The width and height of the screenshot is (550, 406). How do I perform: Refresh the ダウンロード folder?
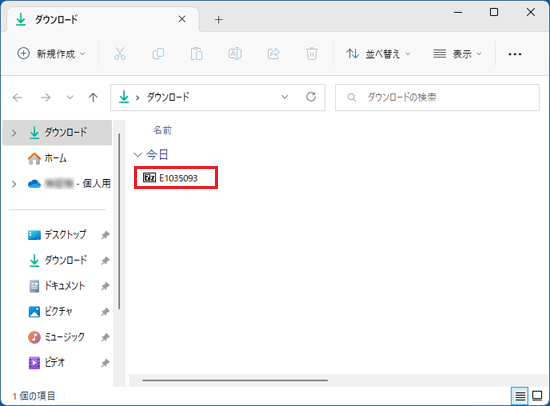(311, 97)
